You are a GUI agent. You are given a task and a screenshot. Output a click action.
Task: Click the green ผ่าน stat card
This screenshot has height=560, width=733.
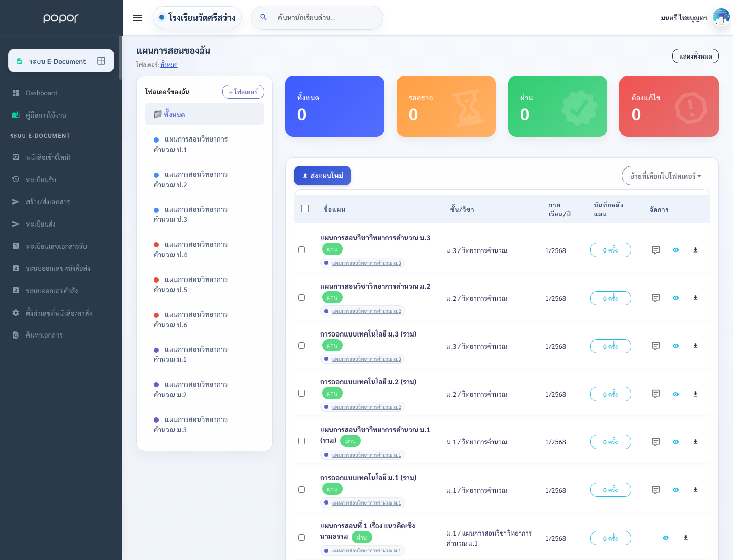557,106
